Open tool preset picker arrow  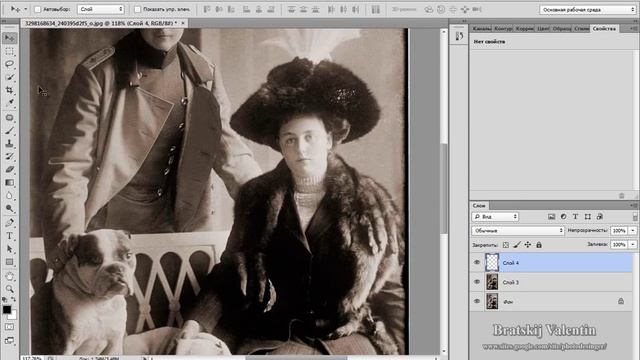[26, 9]
